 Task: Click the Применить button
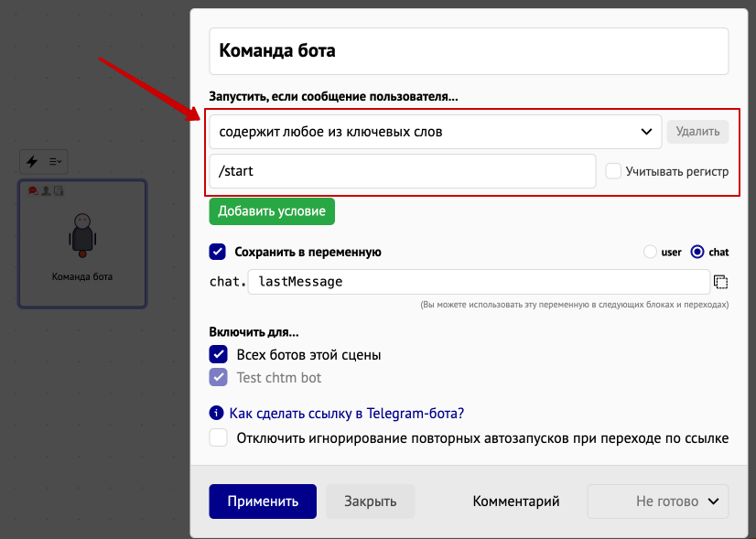coord(263,501)
